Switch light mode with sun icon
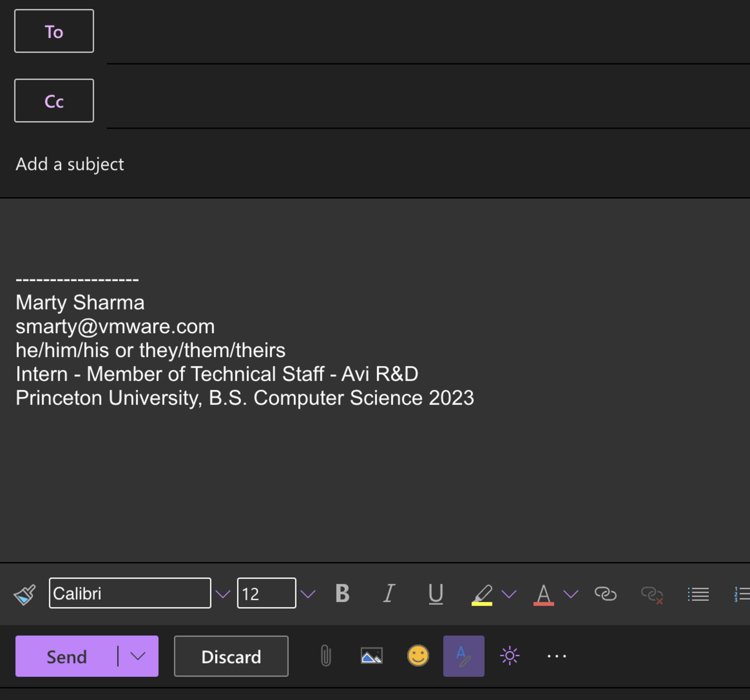The width and height of the screenshot is (750, 700). (x=509, y=656)
